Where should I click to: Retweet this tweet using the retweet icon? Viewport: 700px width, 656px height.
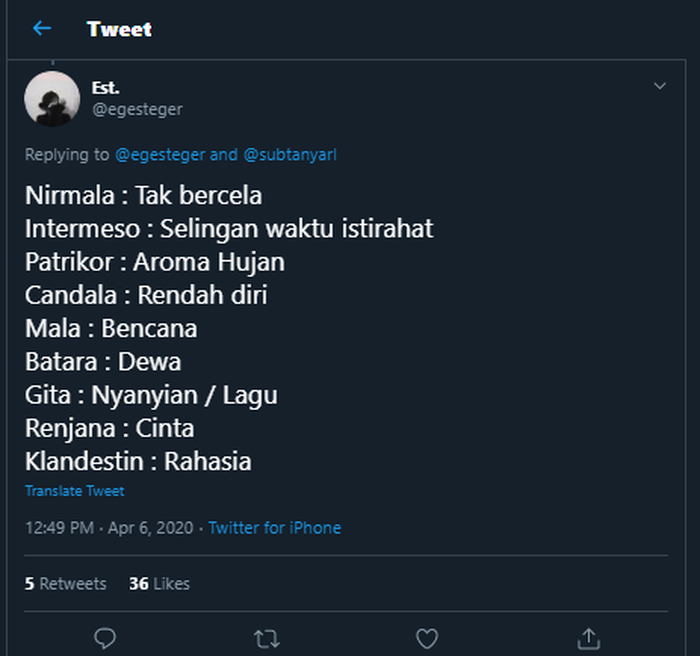pos(266,637)
